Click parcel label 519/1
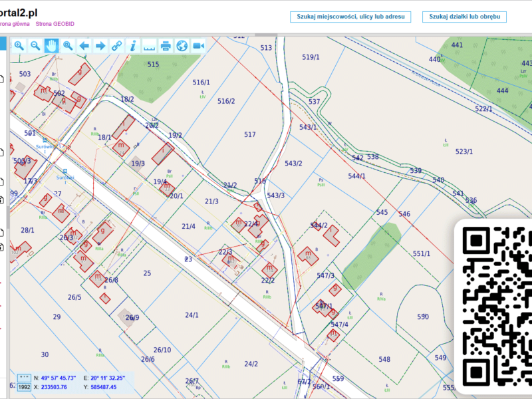The height and width of the screenshot is (399, 532). click(311, 57)
